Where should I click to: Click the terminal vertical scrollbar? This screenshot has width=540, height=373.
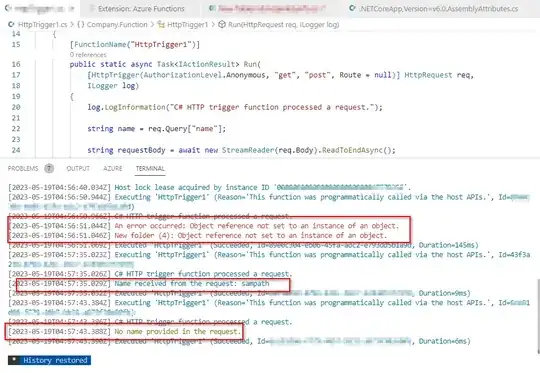538,317
